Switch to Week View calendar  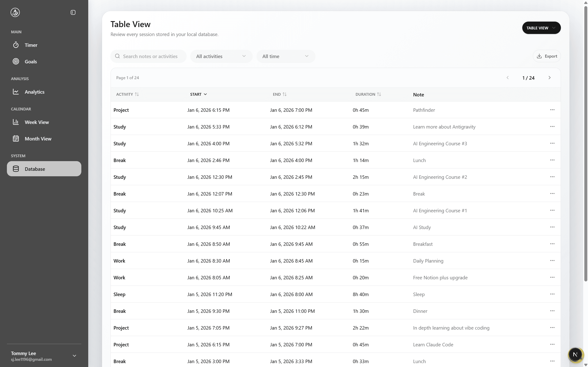pyautogui.click(x=37, y=122)
